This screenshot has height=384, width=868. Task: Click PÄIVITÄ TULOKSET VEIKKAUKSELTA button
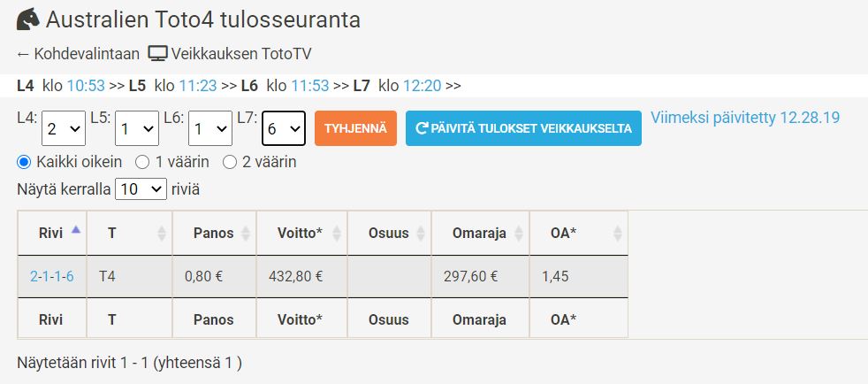[523, 128]
